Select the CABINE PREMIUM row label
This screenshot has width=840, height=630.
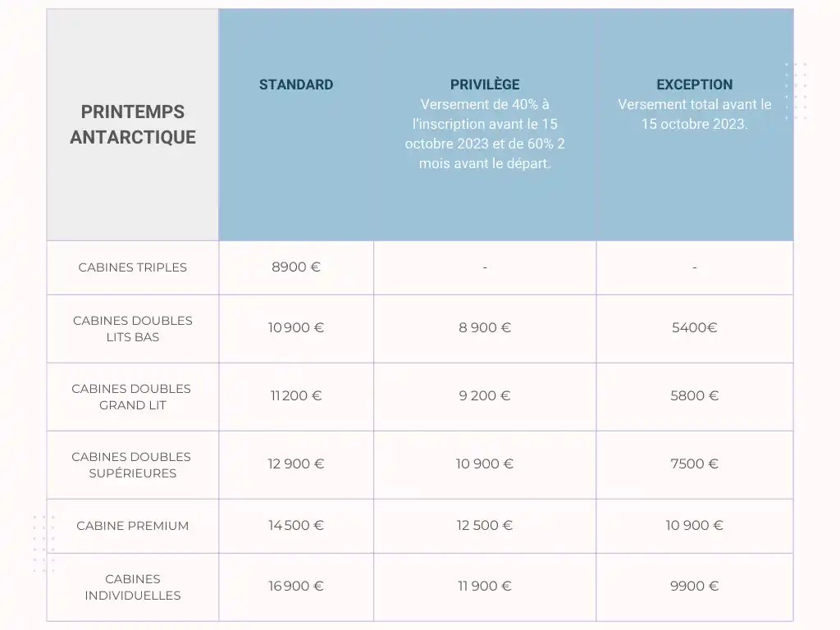pos(133,526)
